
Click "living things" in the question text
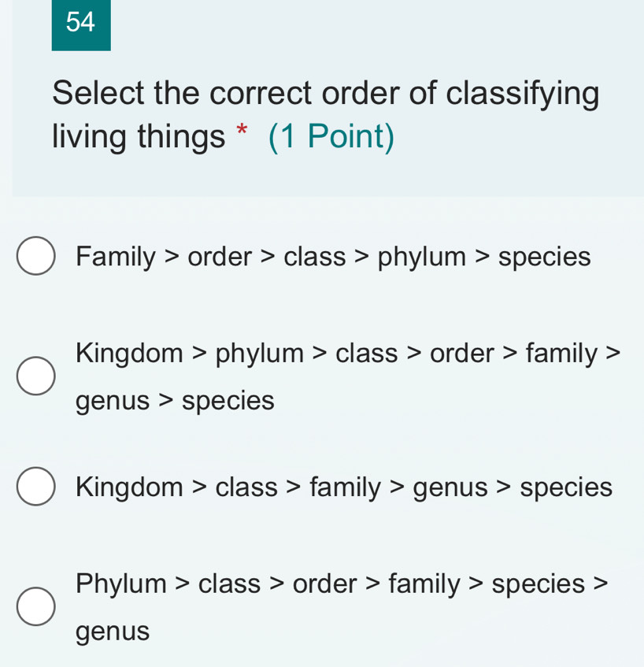pos(139,137)
